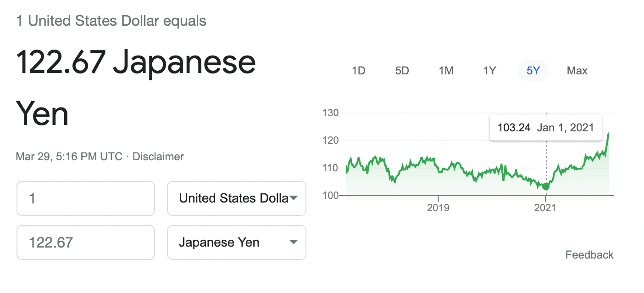Click the Feedback link

(589, 255)
